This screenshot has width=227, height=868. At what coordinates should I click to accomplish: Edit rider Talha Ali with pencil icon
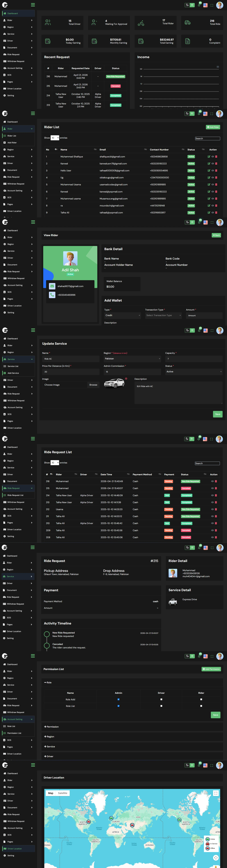coord(209,213)
